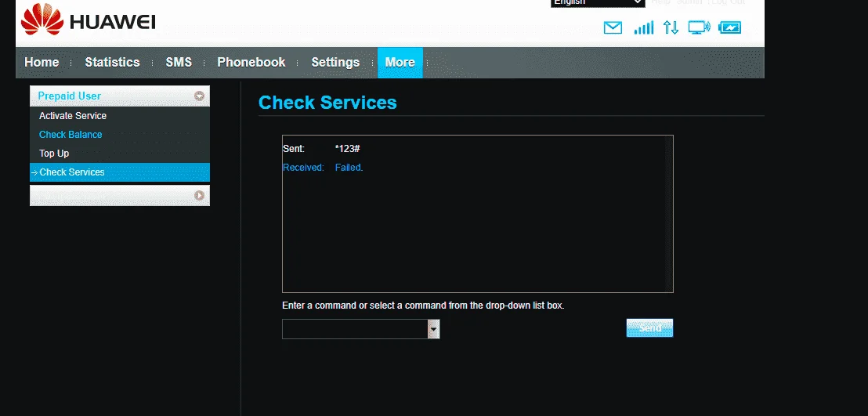Click the Sent: label
868x416 pixels.
pyautogui.click(x=294, y=148)
